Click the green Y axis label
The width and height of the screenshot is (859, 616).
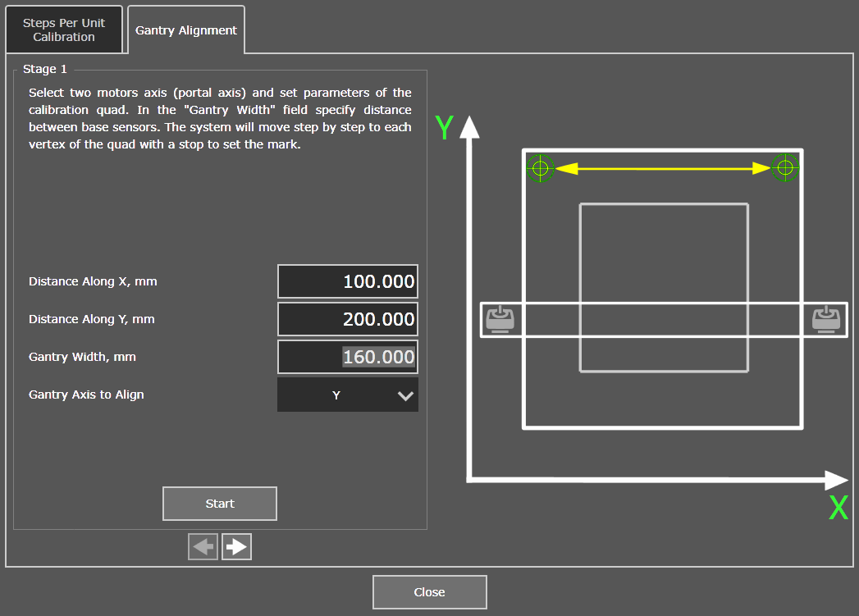(445, 128)
